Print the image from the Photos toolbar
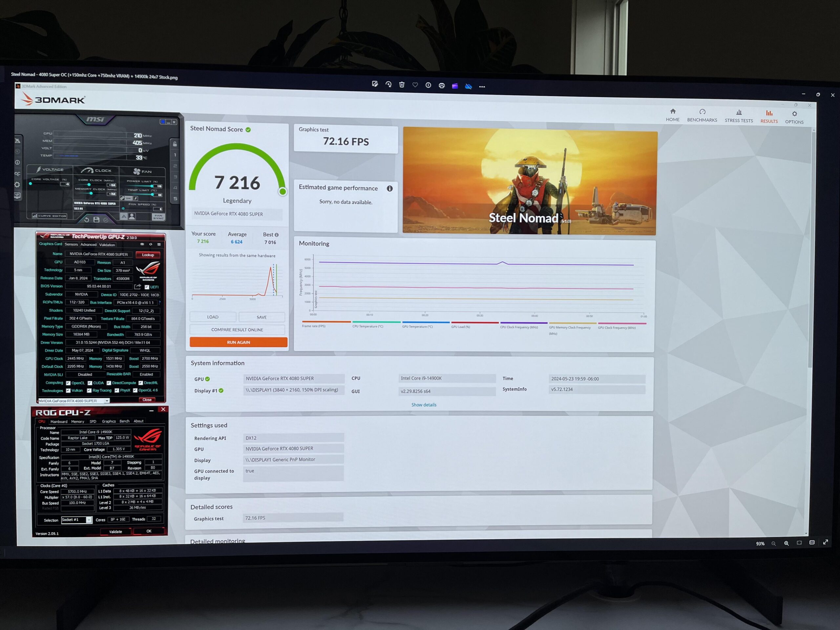The width and height of the screenshot is (840, 630). pyautogui.click(x=442, y=85)
